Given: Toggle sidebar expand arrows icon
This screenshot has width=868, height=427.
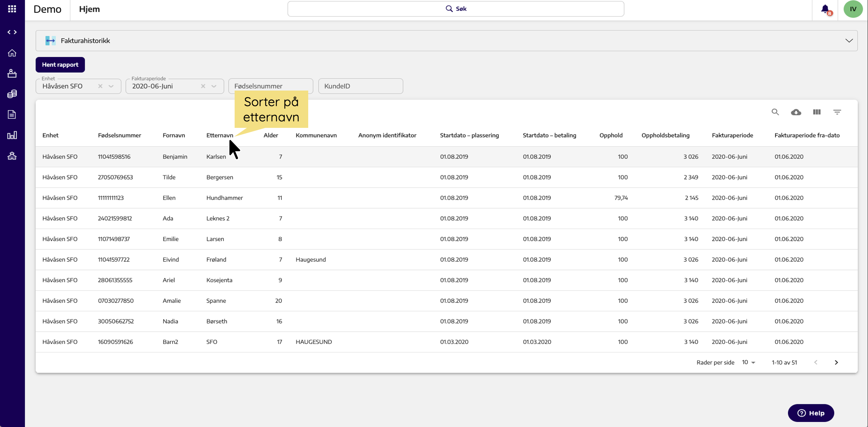Looking at the screenshot, I should coord(12,32).
